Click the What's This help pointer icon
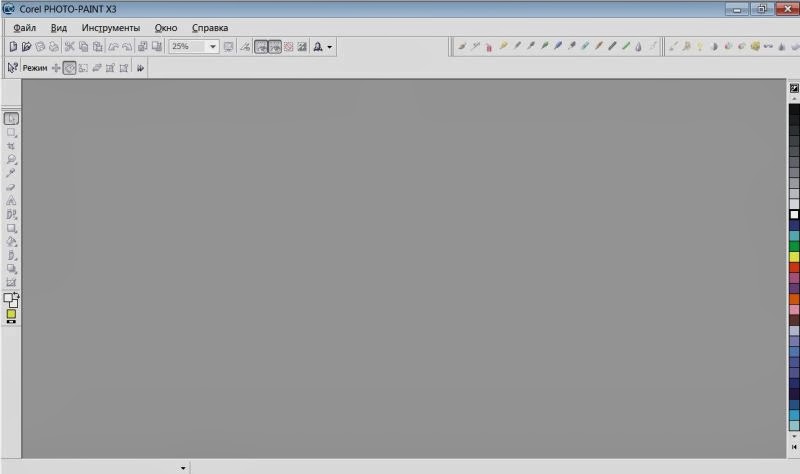The height and width of the screenshot is (474, 800). coord(13,68)
